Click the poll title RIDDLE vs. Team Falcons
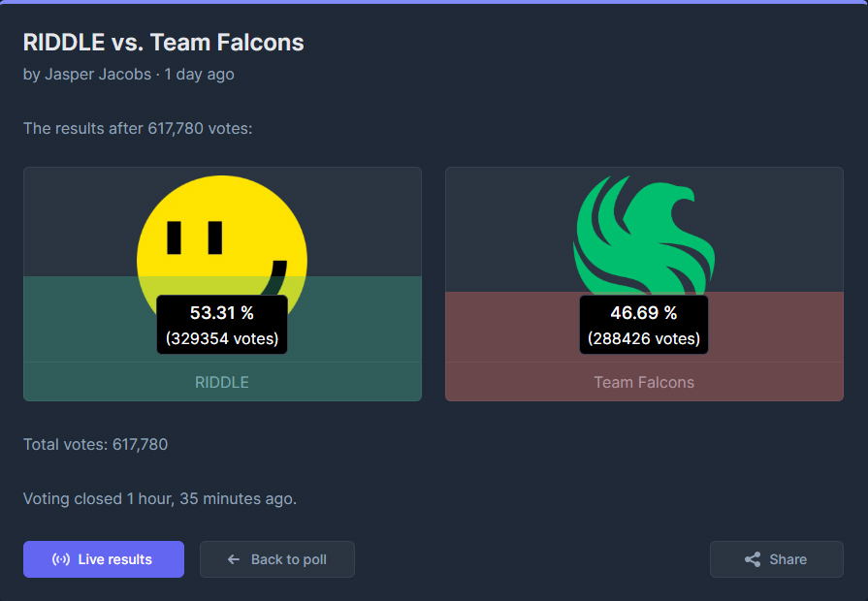The height and width of the screenshot is (601, 868). coord(163,43)
